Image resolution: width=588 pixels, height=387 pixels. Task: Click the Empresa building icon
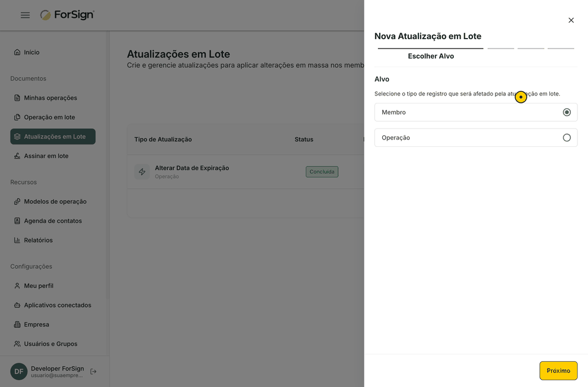tap(17, 325)
